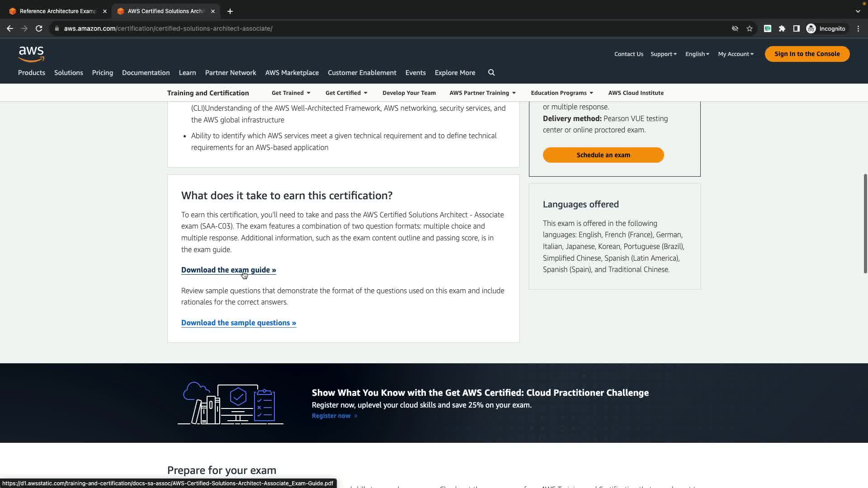Open a new browser tab
Viewport: 868px width, 488px height.
230,11
